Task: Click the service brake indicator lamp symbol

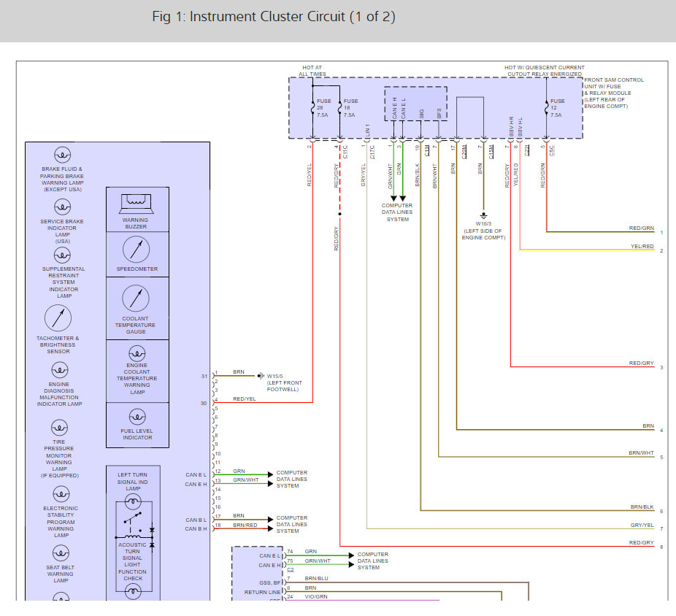Action: pos(63,207)
